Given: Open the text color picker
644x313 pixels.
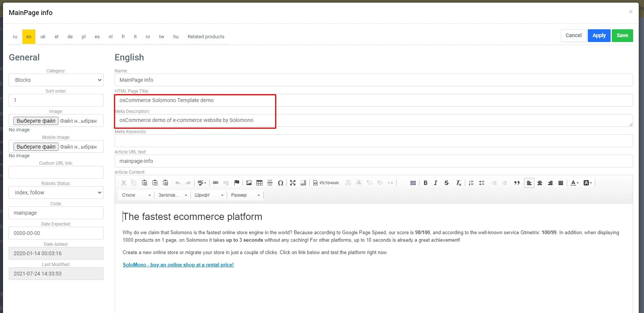Looking at the screenshot, I should (x=574, y=183).
